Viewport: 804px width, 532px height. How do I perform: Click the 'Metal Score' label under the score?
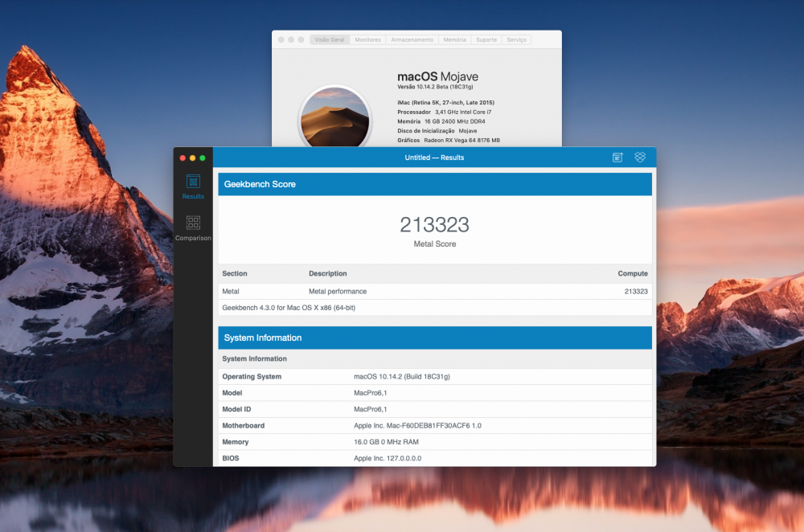coord(435,244)
